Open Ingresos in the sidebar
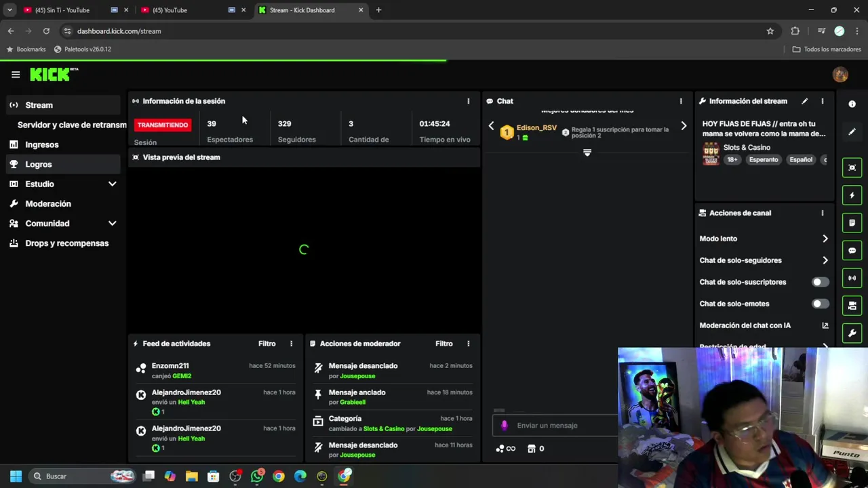 (63, 144)
